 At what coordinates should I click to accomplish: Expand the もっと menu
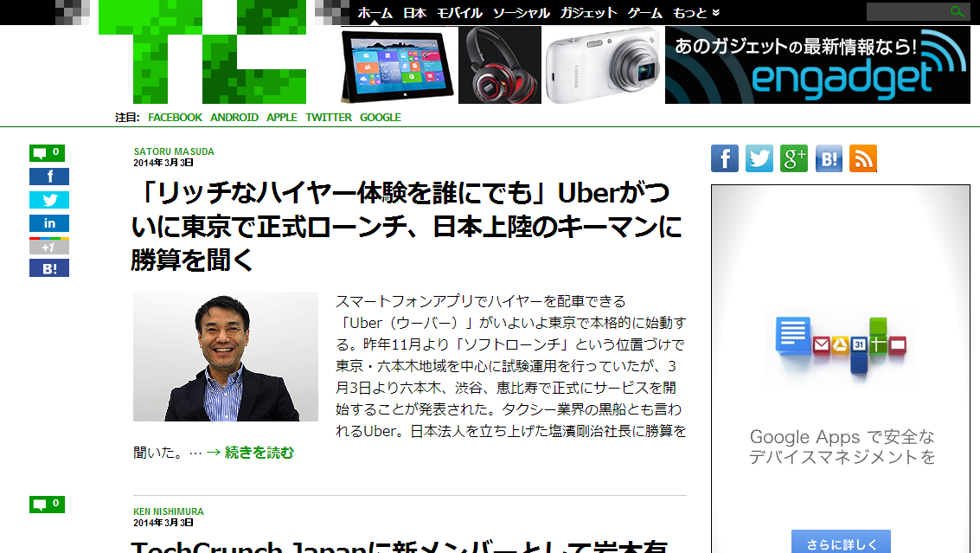click(x=696, y=12)
